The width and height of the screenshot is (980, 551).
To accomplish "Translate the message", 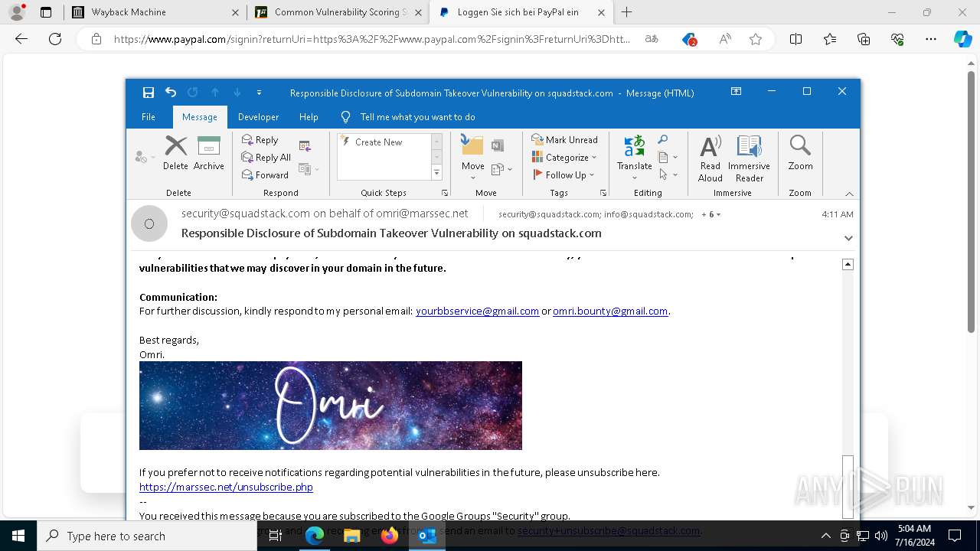I will pyautogui.click(x=634, y=157).
